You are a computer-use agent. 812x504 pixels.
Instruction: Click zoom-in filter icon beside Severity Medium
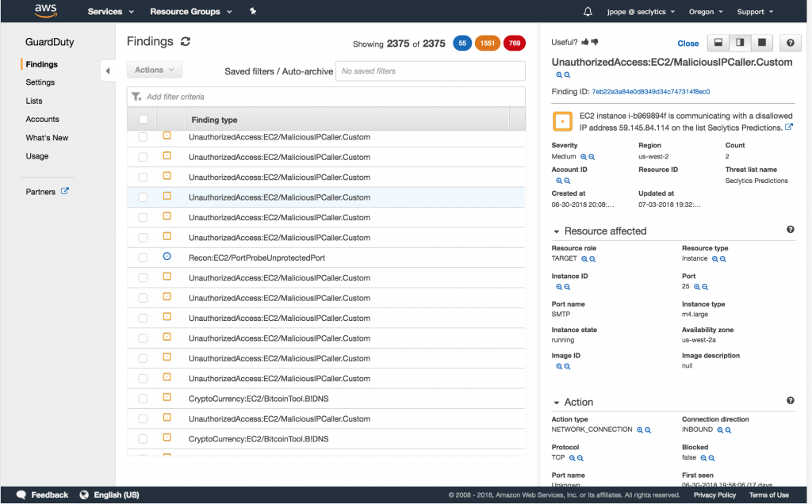coord(584,157)
